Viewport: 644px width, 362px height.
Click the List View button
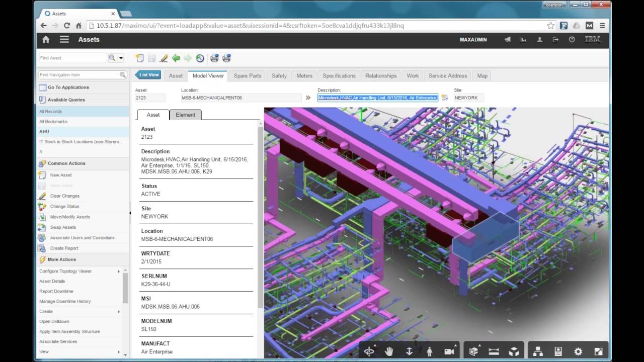click(x=148, y=75)
